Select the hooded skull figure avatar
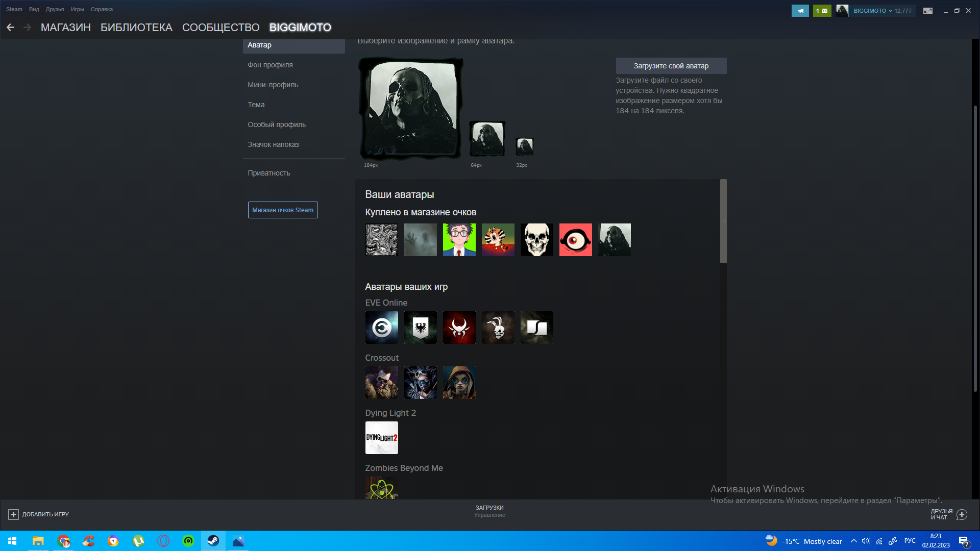Image resolution: width=980 pixels, height=551 pixels. coord(615,240)
